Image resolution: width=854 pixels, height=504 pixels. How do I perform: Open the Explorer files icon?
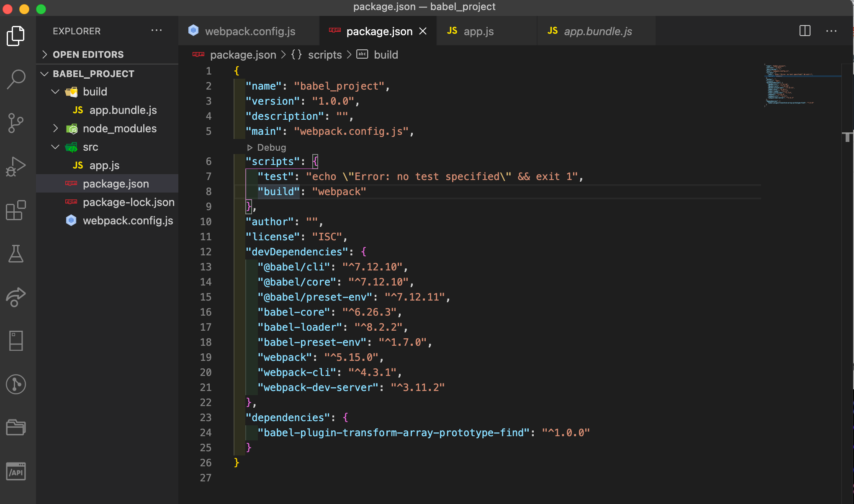pyautogui.click(x=16, y=35)
